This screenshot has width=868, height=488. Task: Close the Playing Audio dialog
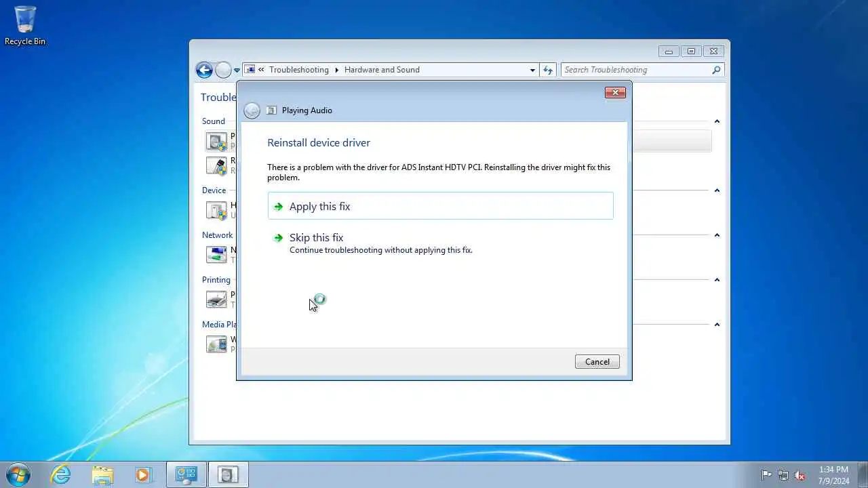(615, 93)
